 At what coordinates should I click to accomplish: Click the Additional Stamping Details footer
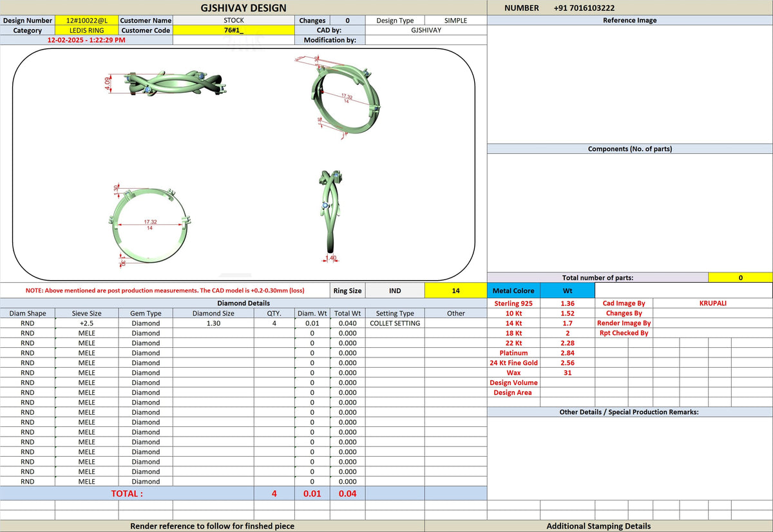coord(598,526)
